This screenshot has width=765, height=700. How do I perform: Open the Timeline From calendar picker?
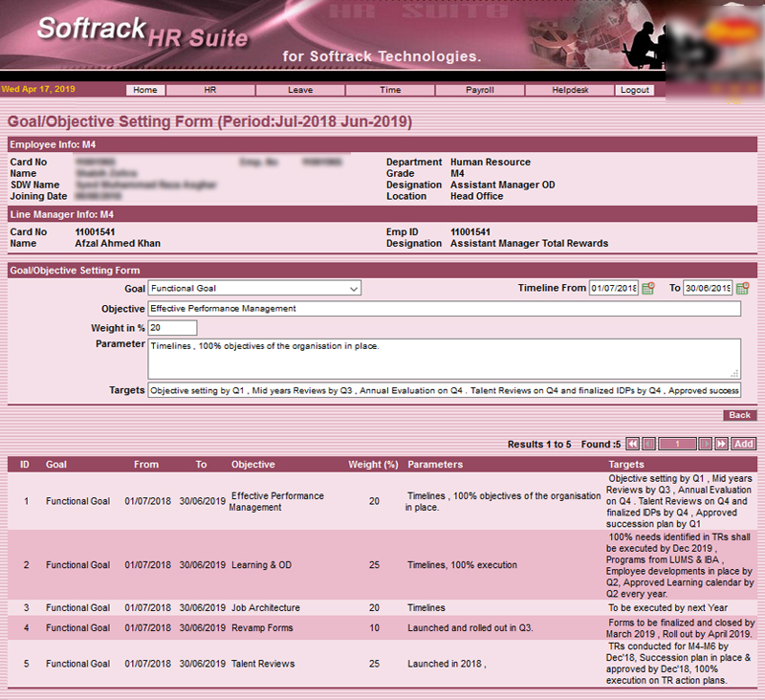(648, 289)
